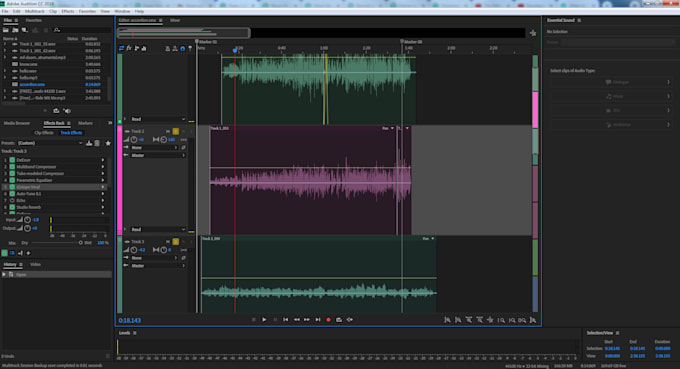Toggle power for Auto-Tune 8.1 effect

(x=12, y=194)
